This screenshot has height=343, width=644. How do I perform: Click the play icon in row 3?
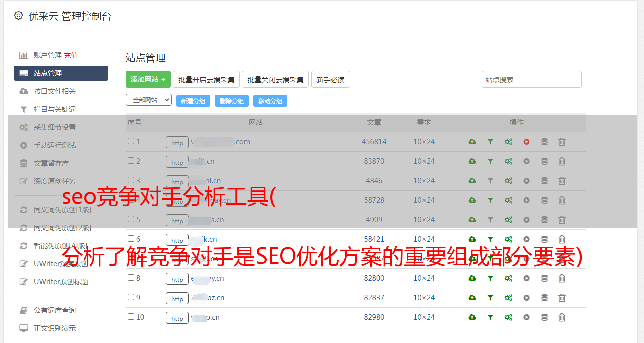tap(526, 181)
